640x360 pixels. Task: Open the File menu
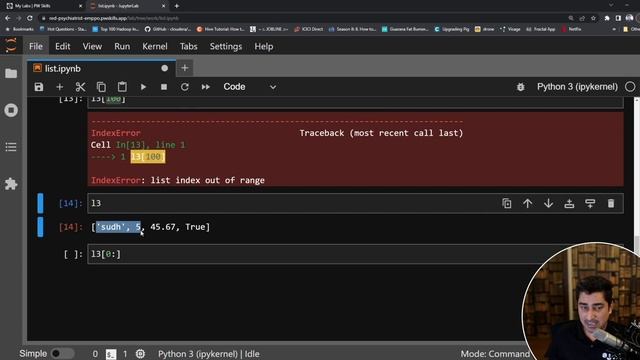click(36, 47)
